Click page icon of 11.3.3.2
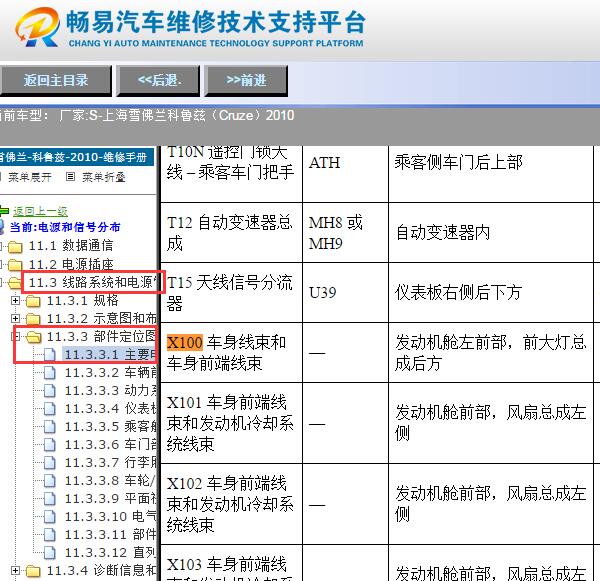This screenshot has height=581, width=600. point(49,373)
